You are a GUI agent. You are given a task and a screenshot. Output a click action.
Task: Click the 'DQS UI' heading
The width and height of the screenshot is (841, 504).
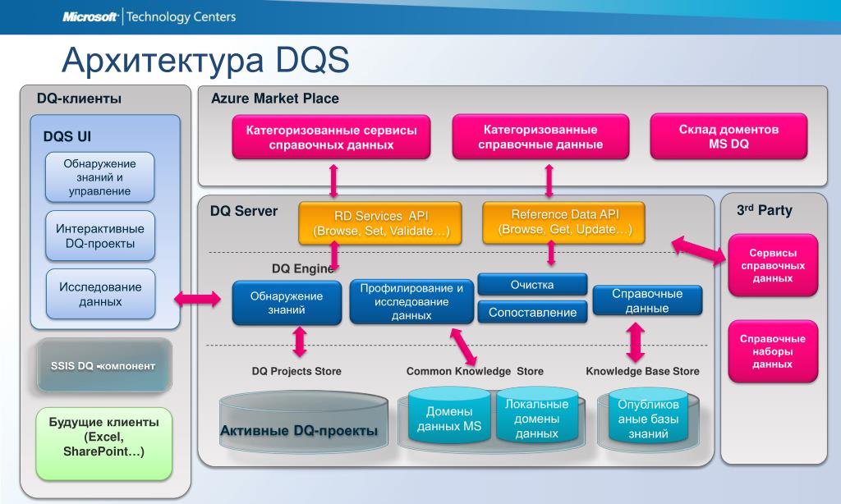[67, 137]
